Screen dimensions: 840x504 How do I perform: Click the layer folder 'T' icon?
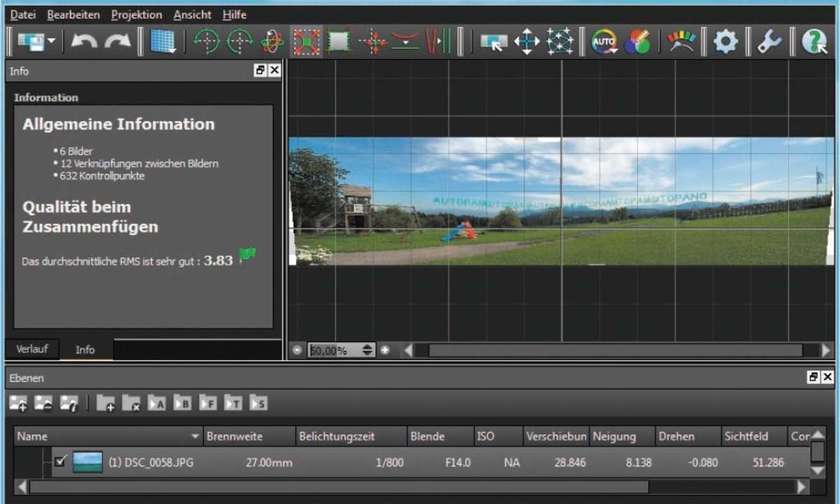[x=233, y=402]
